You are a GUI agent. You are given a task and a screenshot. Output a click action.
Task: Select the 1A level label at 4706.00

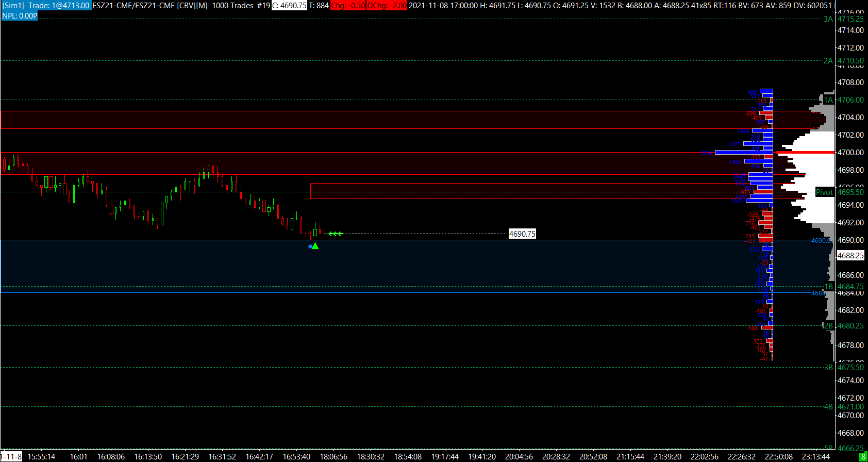[x=828, y=100]
